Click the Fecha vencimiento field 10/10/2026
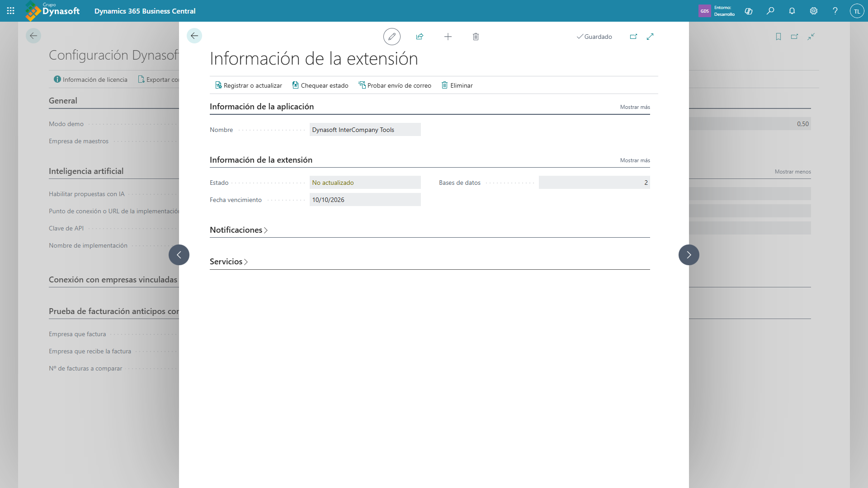This screenshot has width=868, height=488. point(365,200)
